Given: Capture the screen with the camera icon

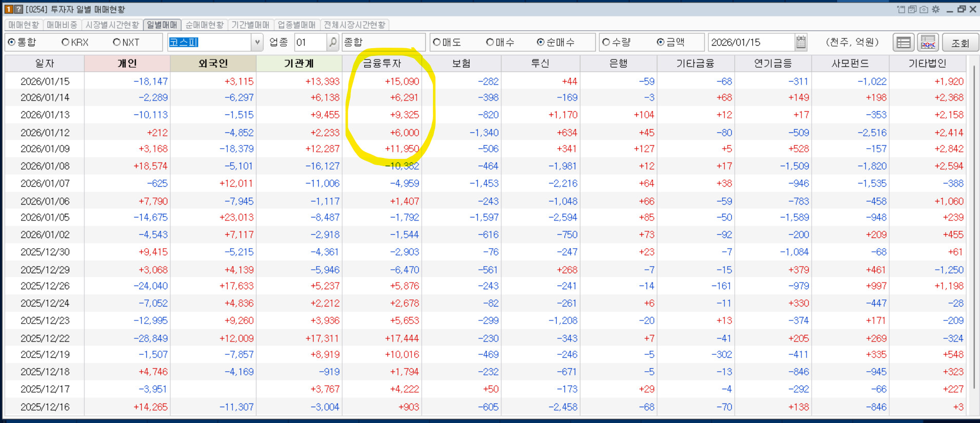Looking at the screenshot, I should click(x=924, y=9).
